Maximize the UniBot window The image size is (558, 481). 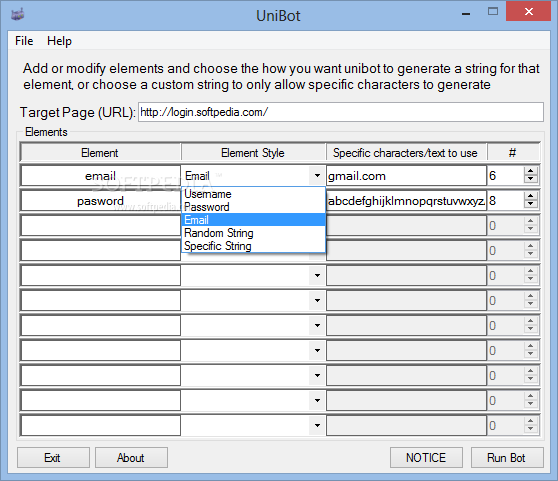click(493, 12)
